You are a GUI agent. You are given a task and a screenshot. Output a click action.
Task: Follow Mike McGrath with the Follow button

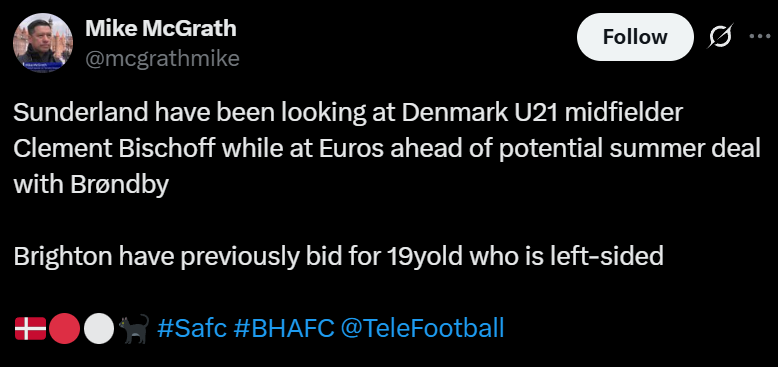coord(635,37)
